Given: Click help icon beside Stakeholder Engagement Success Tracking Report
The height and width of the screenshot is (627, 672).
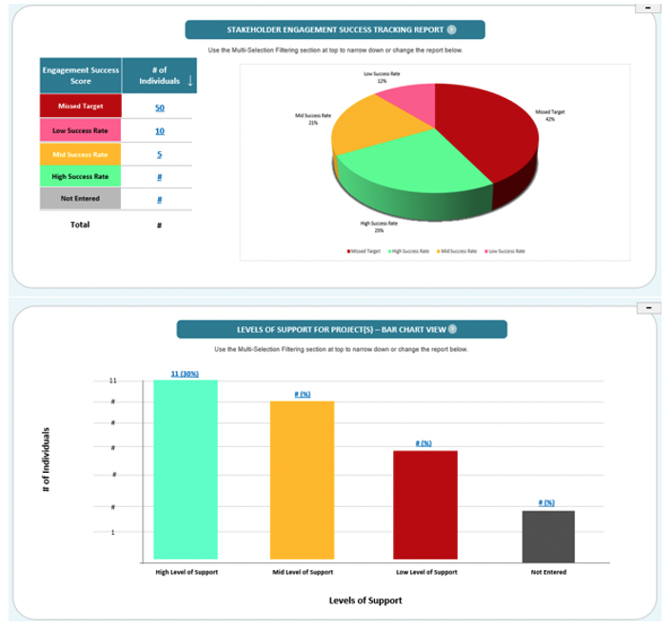Looking at the screenshot, I should tap(451, 29).
